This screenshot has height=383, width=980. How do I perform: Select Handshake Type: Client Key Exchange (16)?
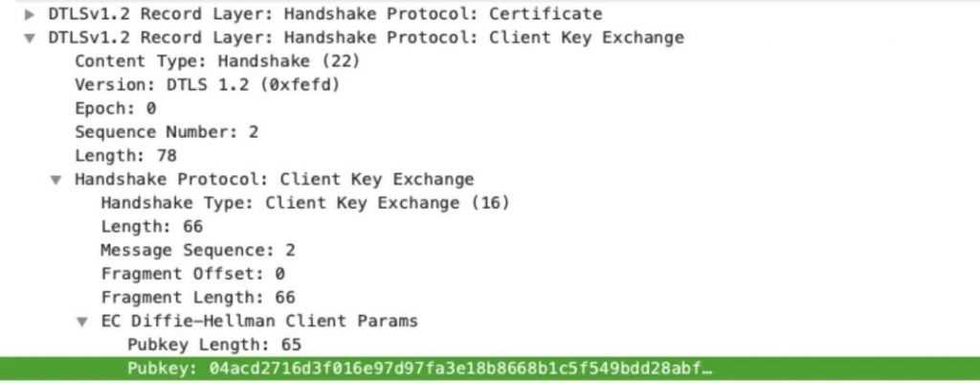305,203
